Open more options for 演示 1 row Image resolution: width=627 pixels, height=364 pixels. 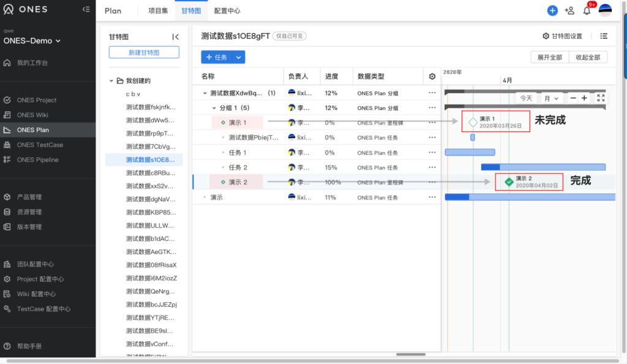(432, 123)
